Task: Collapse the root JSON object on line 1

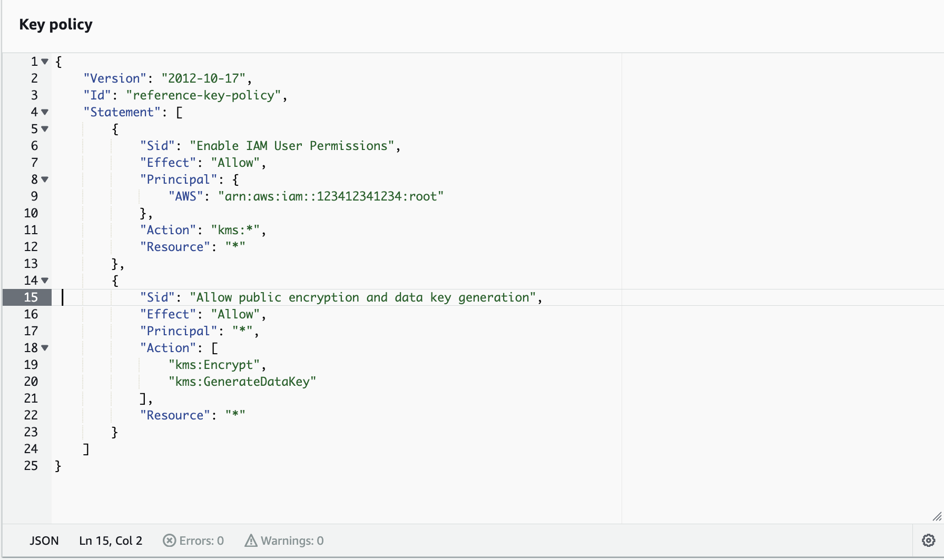Action: (x=45, y=62)
